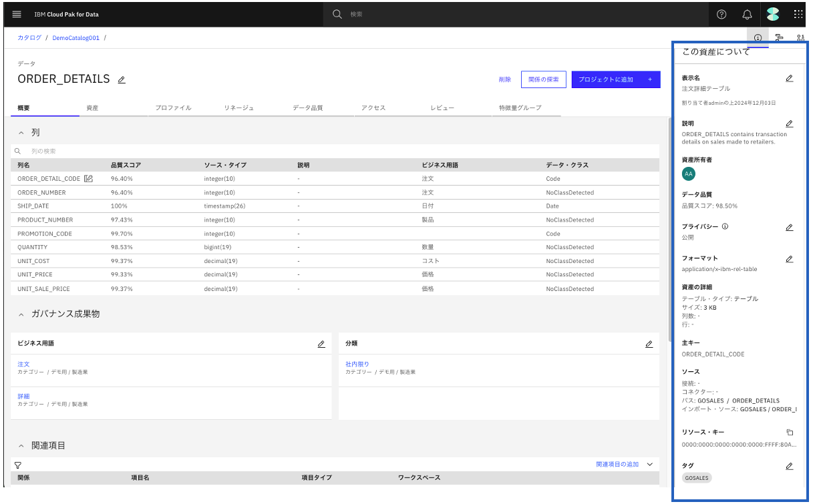Go to DemoCatalog001 breadcrumb
Viewport: 815px width, 504px height.
pos(75,38)
